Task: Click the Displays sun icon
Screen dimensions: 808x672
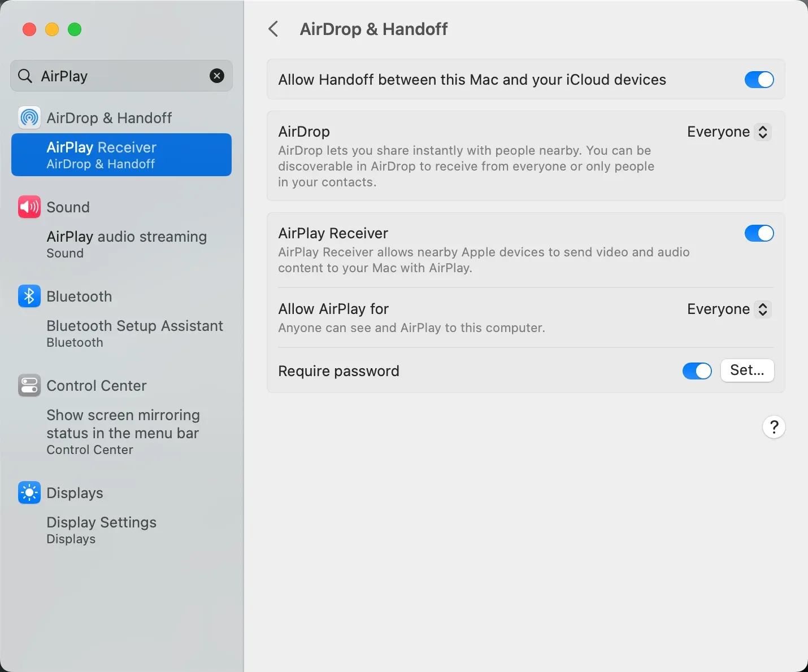Action: pyautogui.click(x=29, y=492)
